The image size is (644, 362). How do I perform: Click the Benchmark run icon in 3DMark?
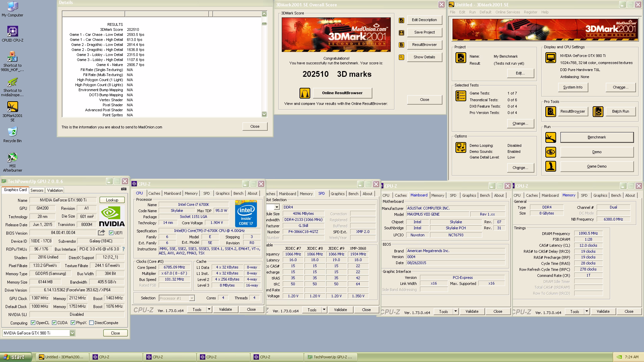tap(550, 137)
